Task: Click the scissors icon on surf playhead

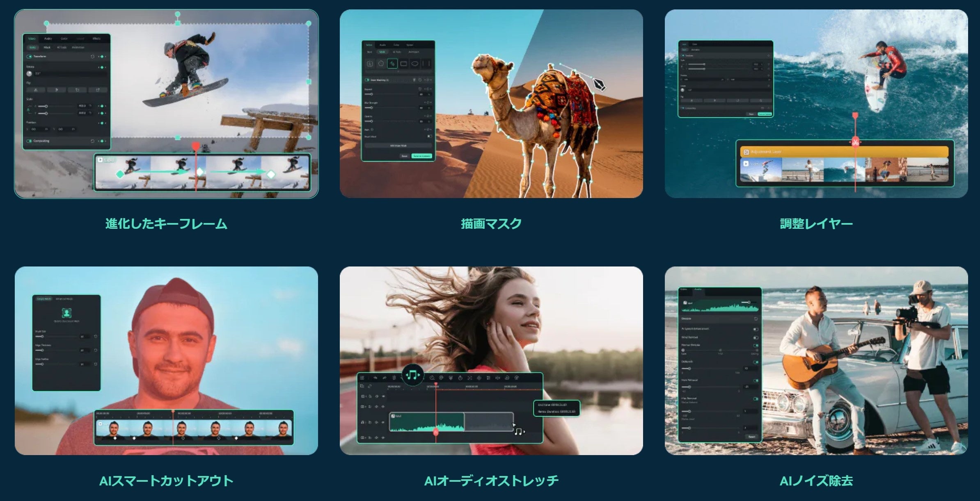Action: coord(855,143)
